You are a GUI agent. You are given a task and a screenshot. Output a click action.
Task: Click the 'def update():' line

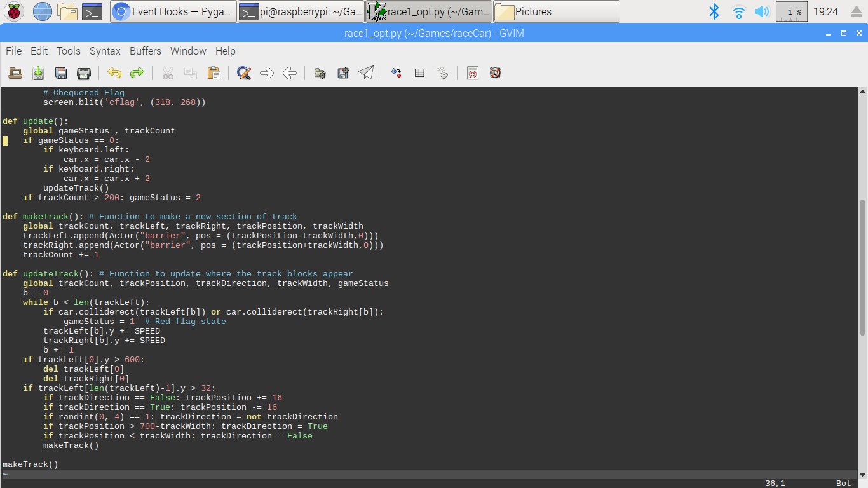pyautogui.click(x=36, y=121)
